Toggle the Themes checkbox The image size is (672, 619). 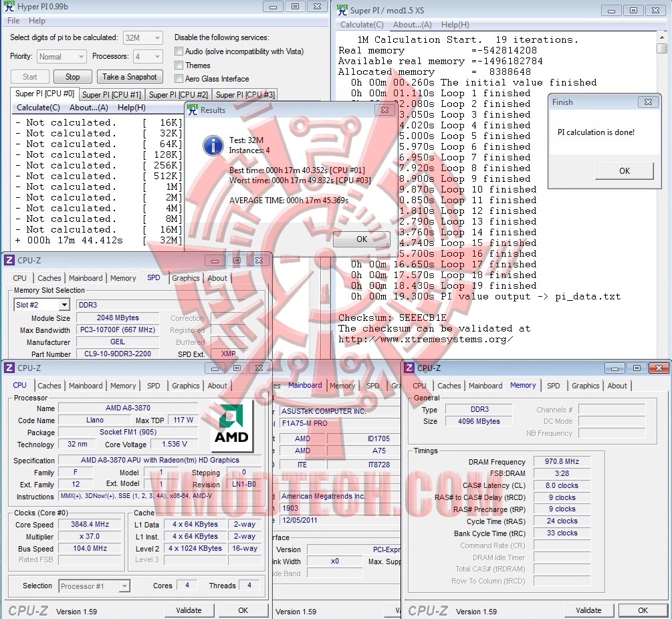(179, 65)
